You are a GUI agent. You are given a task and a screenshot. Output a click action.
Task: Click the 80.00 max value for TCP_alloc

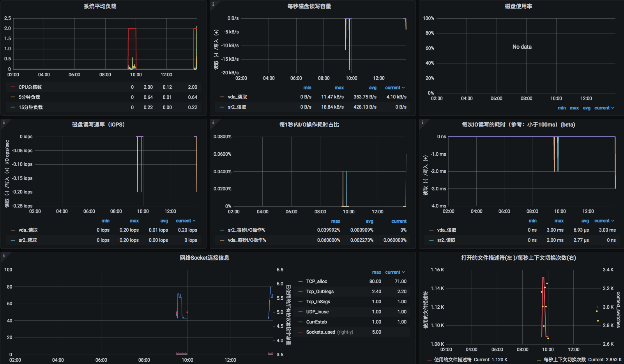point(375,281)
